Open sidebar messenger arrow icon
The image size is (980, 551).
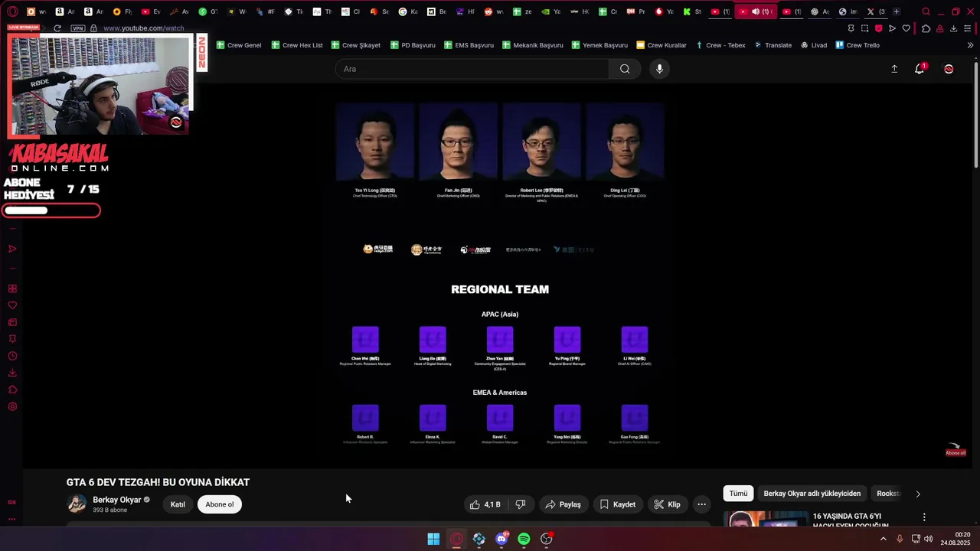pyautogui.click(x=12, y=249)
